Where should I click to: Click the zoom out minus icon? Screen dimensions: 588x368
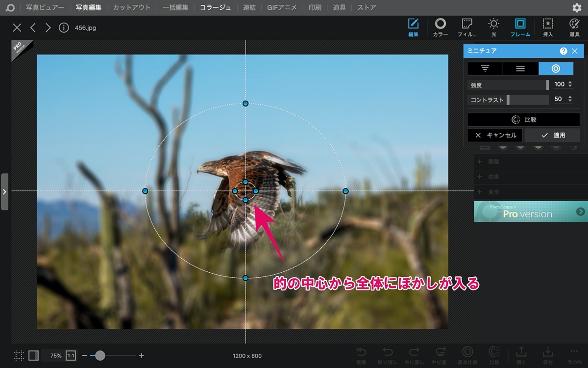[x=84, y=355]
